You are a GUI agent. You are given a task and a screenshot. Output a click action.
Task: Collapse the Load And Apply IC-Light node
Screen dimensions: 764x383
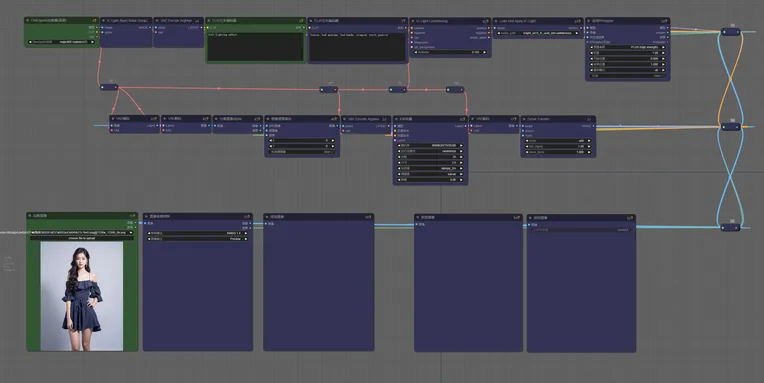click(496, 21)
